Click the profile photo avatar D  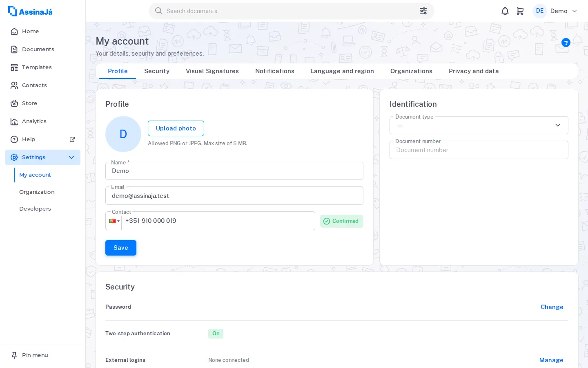pos(123,134)
